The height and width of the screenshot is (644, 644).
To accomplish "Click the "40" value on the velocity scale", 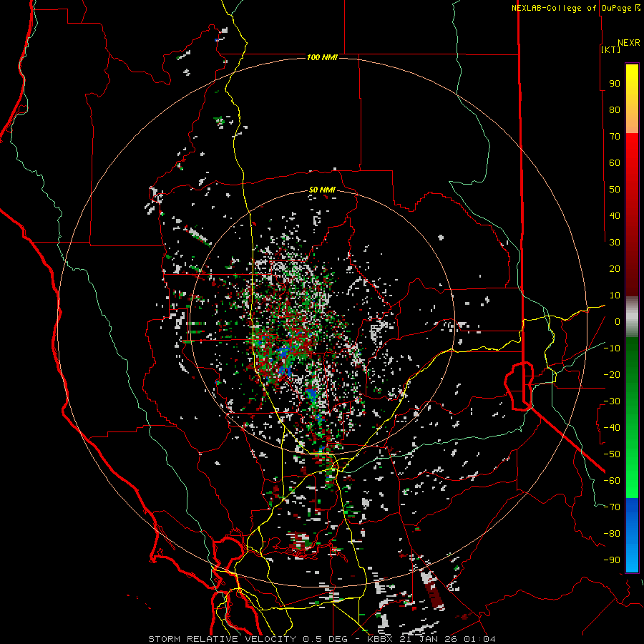I will (x=615, y=215).
